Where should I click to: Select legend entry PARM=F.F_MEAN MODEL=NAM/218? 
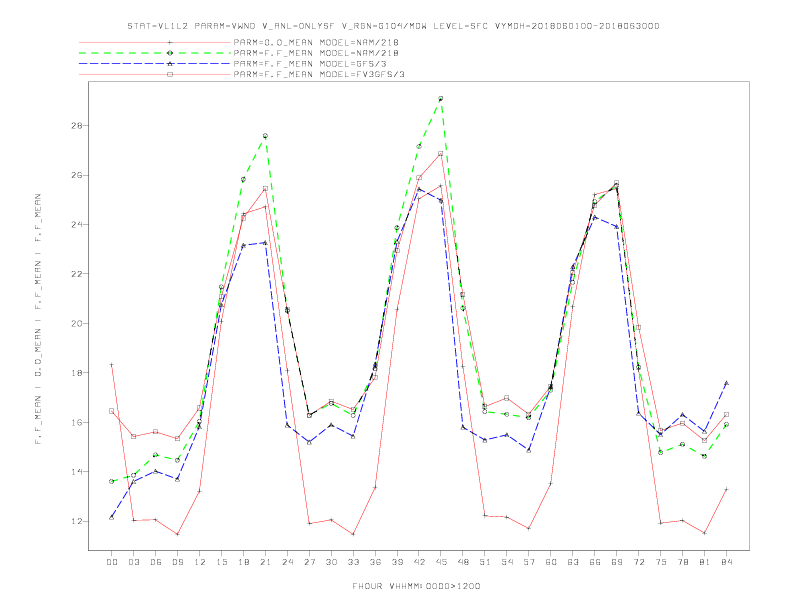[x=316, y=53]
